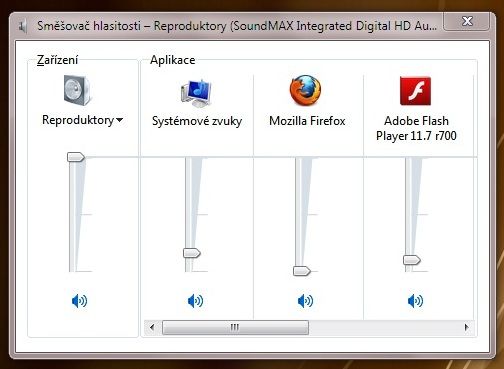Click the Systémové zvuky label

[197, 121]
